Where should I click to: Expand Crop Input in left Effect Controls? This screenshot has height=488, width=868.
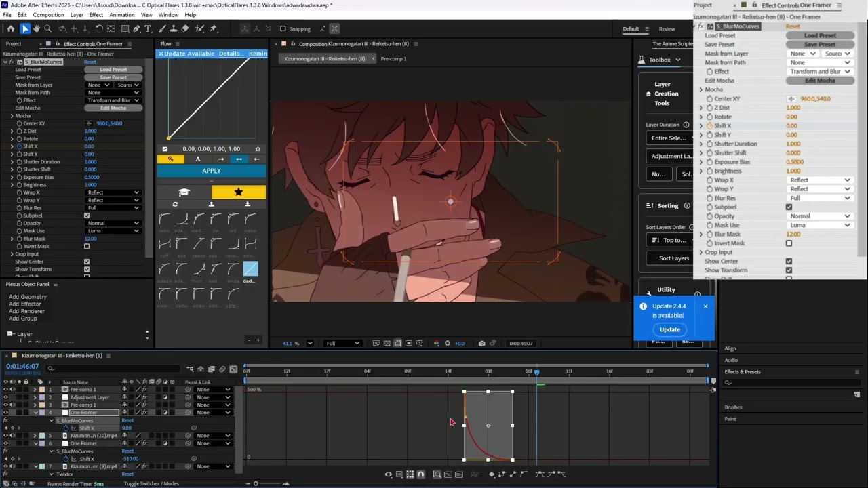point(12,254)
